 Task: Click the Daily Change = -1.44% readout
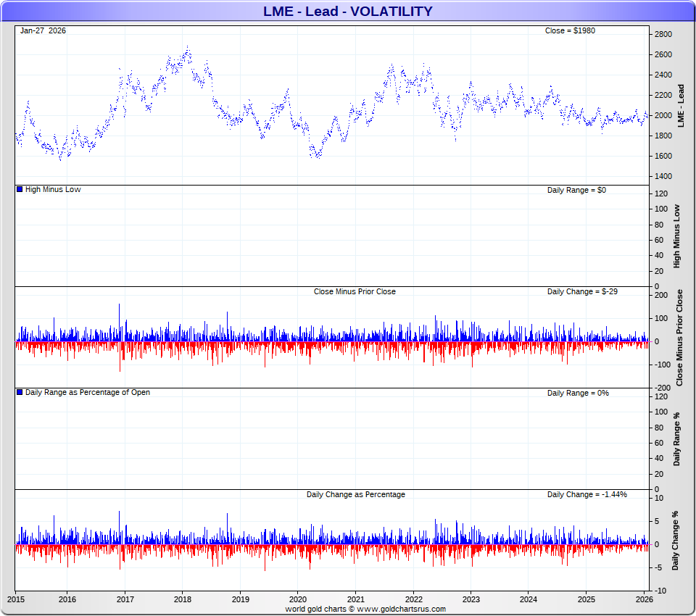587,494
